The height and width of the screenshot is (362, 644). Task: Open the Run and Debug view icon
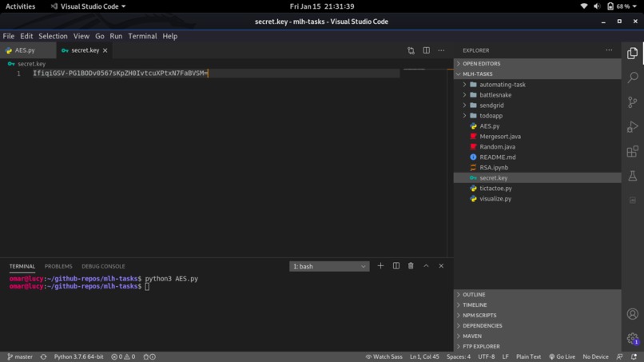633,126
